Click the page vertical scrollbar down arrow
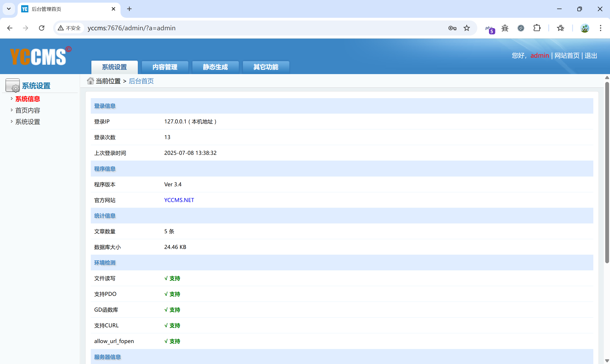The width and height of the screenshot is (610, 364). (x=607, y=361)
